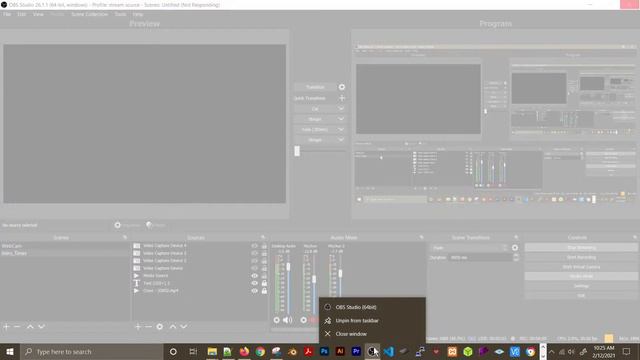The image size is (640, 360).
Task: Open Visual Studio Code from the taskbar
Action: pos(388,351)
